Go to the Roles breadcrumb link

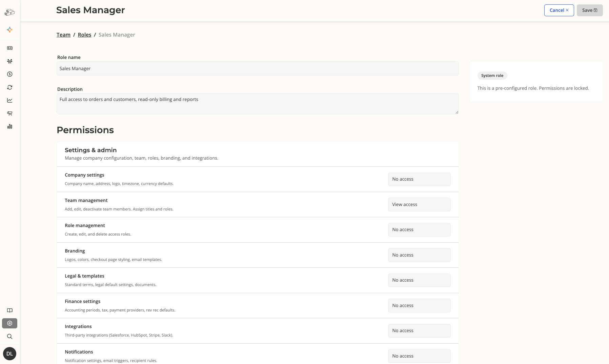(x=84, y=35)
